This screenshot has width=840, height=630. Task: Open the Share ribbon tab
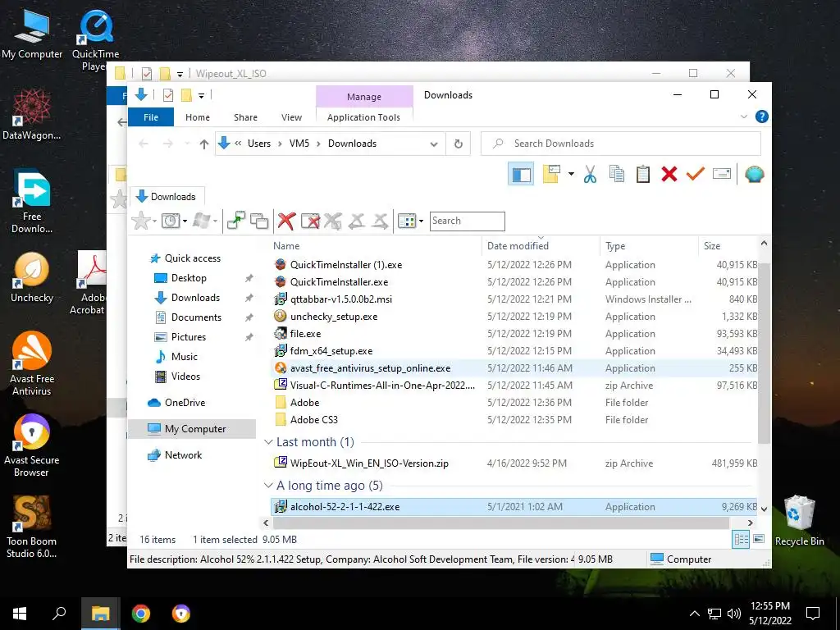coord(245,117)
